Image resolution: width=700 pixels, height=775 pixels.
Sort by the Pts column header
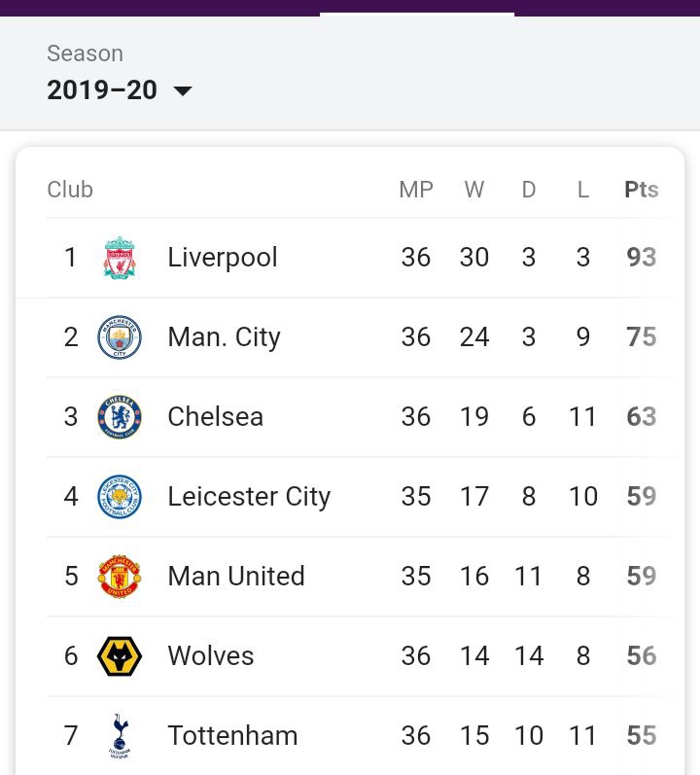pos(642,190)
